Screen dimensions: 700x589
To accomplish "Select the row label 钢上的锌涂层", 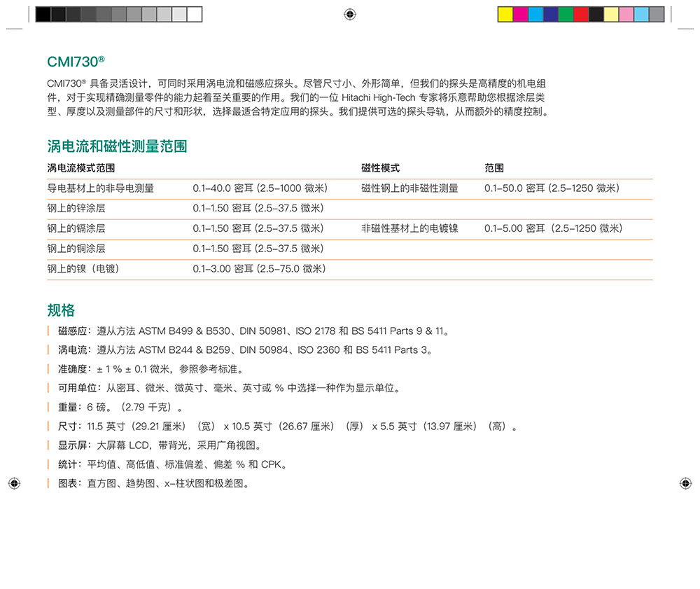I will click(76, 208).
